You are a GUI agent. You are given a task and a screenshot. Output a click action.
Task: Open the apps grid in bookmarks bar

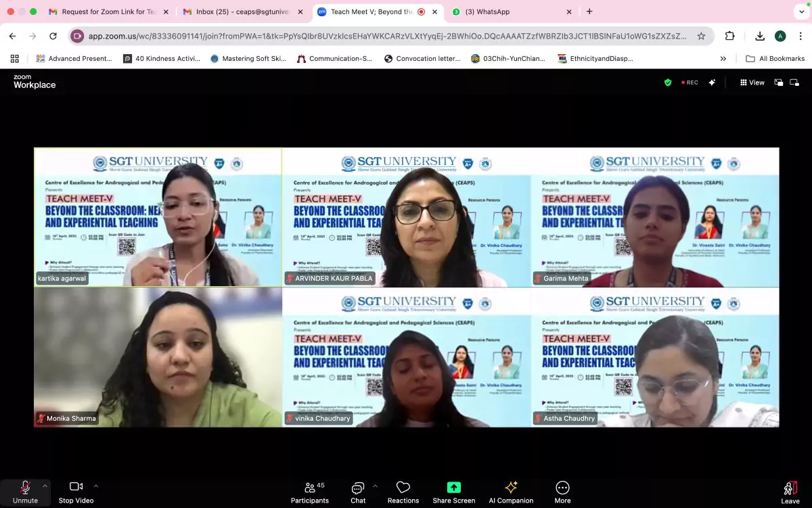pyautogui.click(x=15, y=59)
